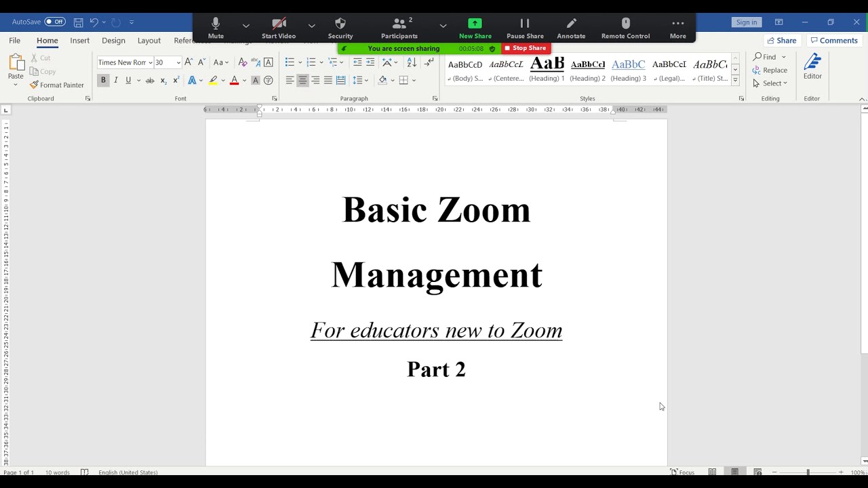Switch to the Design tab
The height and width of the screenshot is (488, 868).
click(113, 41)
